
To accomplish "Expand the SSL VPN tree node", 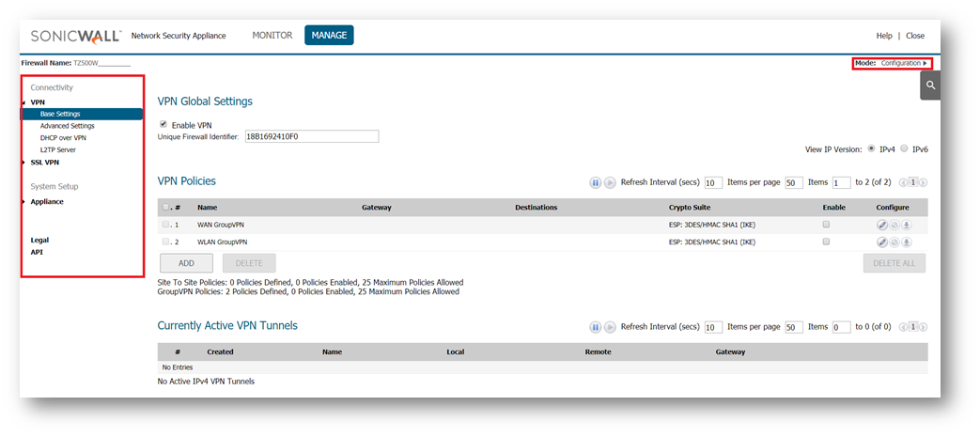I will tap(23, 163).
